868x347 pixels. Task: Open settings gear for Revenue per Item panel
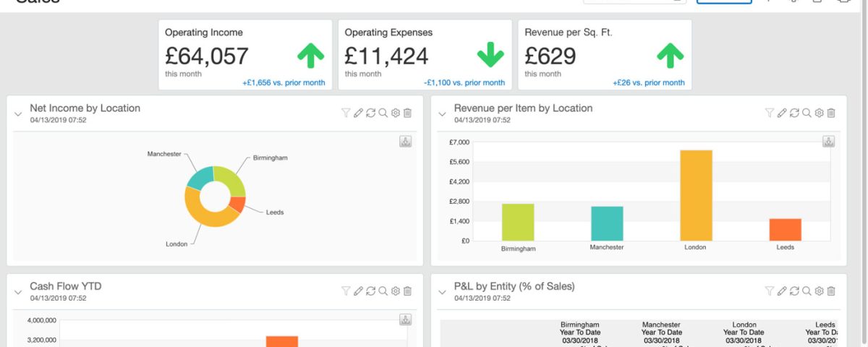coord(820,113)
